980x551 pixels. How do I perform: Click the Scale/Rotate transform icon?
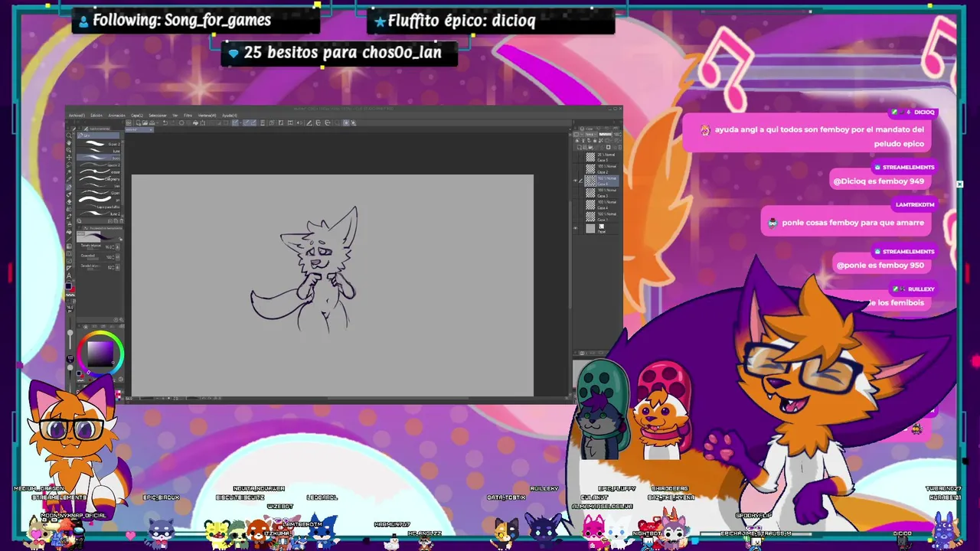pyautogui.click(x=202, y=123)
